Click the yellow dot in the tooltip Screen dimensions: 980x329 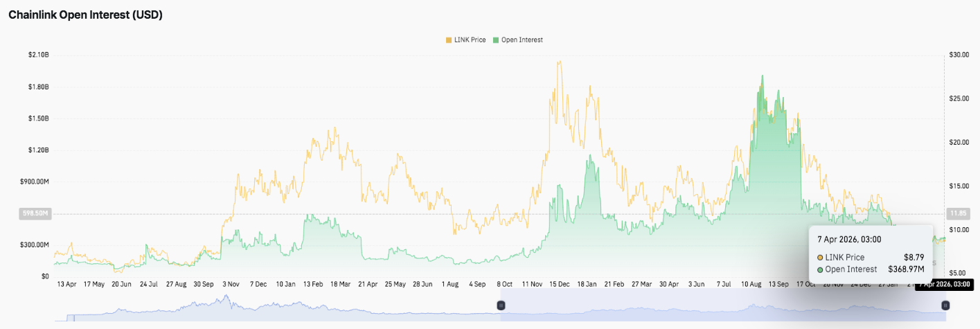tap(821, 258)
